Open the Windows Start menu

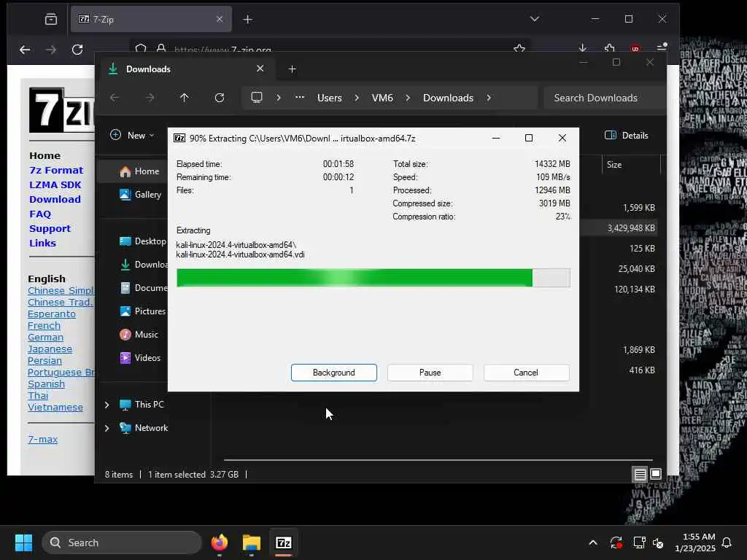click(x=23, y=542)
